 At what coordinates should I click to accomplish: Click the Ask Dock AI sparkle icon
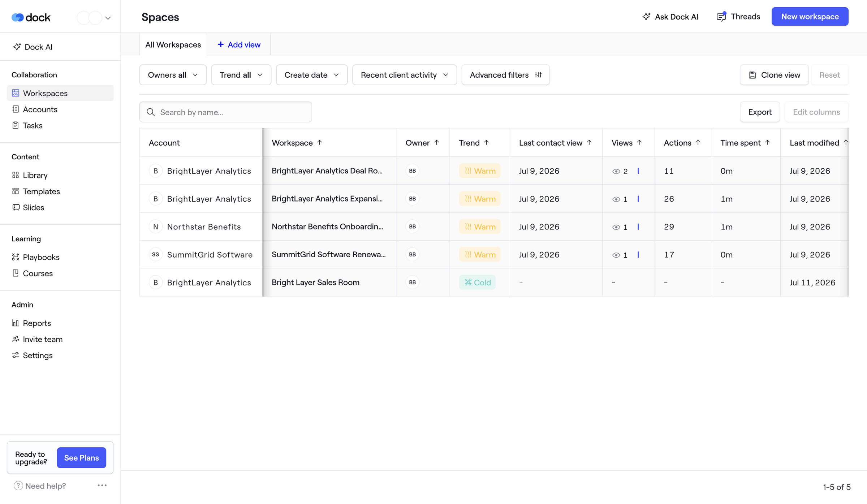click(646, 17)
